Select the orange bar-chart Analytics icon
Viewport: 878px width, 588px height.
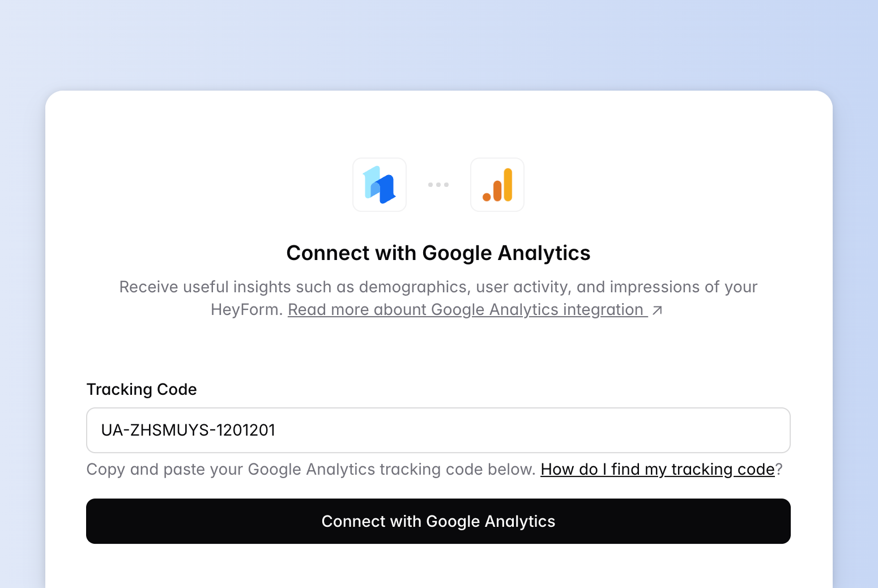(x=497, y=185)
